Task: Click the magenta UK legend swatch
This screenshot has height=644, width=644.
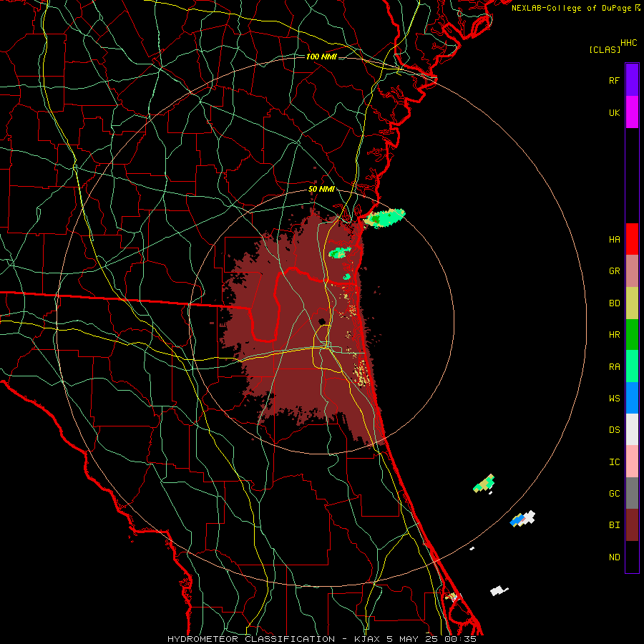Action: click(632, 112)
